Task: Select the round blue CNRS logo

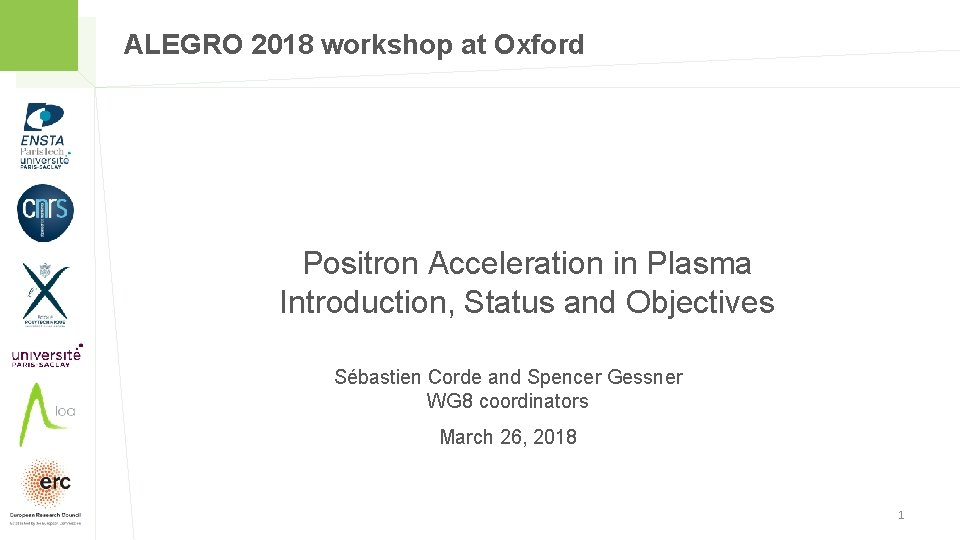Action: click(x=45, y=212)
